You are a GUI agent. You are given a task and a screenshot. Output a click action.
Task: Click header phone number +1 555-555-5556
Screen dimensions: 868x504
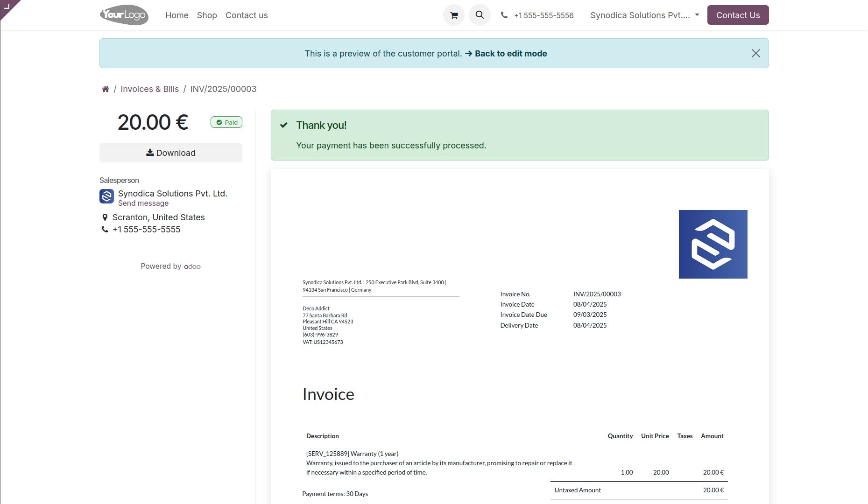544,15
